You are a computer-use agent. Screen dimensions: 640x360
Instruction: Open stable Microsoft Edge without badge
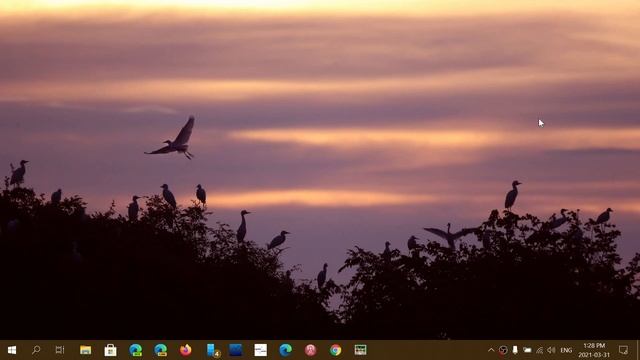(x=285, y=350)
